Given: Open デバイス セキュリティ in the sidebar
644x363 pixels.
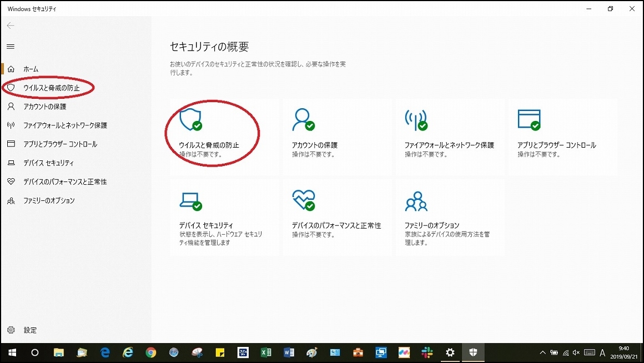Looking at the screenshot, I should tap(48, 163).
